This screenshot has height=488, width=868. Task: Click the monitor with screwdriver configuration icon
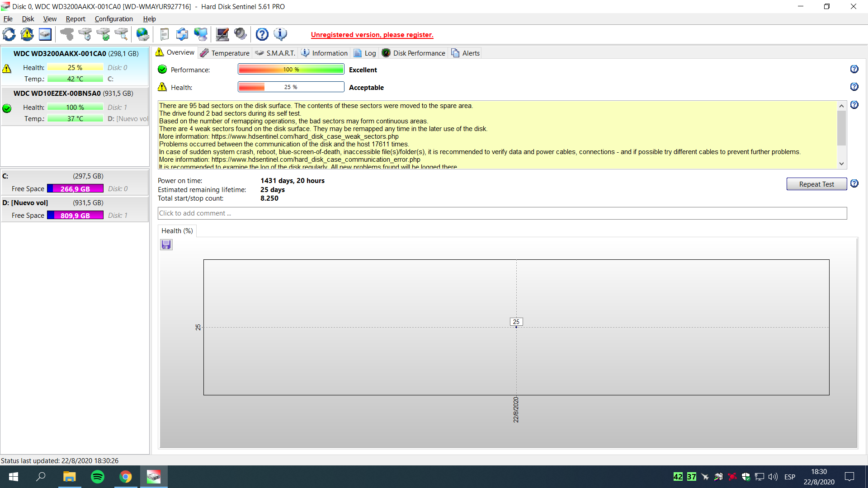click(222, 34)
